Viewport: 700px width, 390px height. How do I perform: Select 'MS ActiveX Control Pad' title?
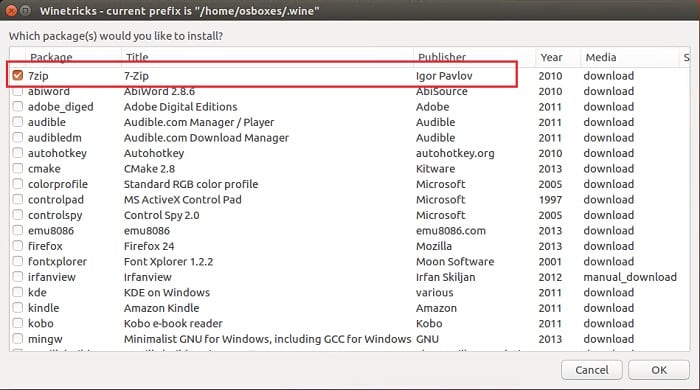pyautogui.click(x=183, y=199)
